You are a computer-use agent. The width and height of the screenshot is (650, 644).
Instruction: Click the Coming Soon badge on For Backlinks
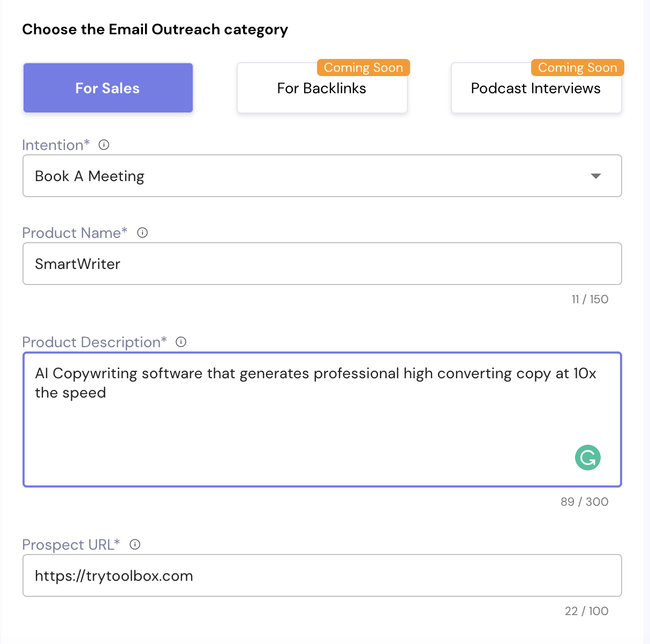(363, 68)
